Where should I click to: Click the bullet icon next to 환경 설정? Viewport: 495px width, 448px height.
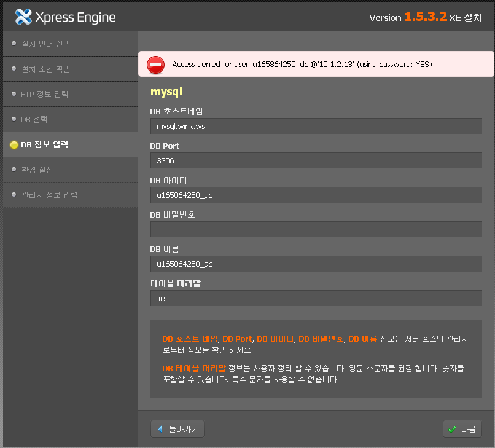(x=13, y=169)
